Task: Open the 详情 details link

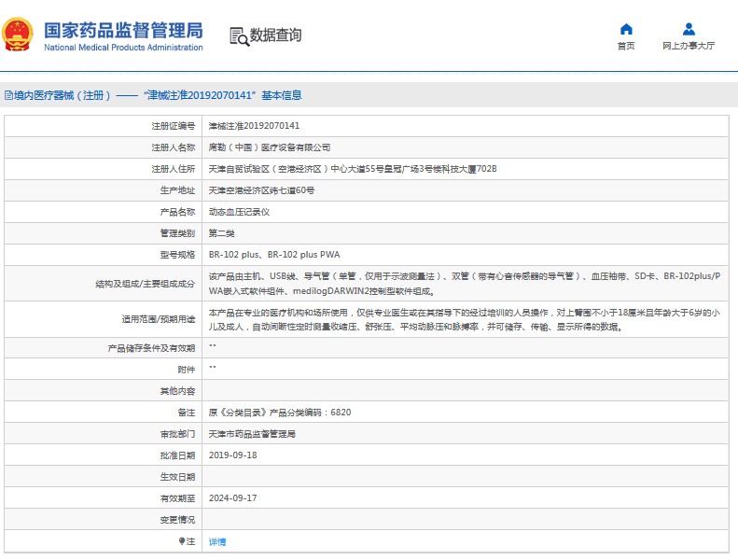Action: click(216, 541)
